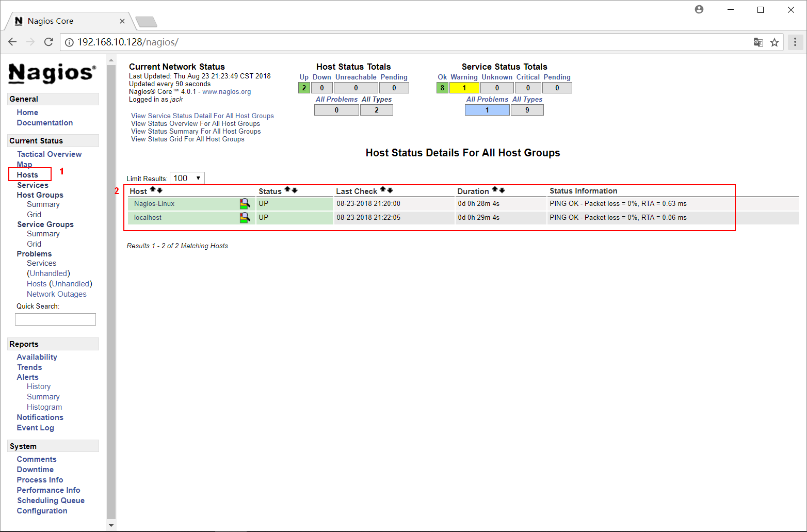The image size is (807, 532).
Task: Open Configuration under System
Action: point(42,511)
